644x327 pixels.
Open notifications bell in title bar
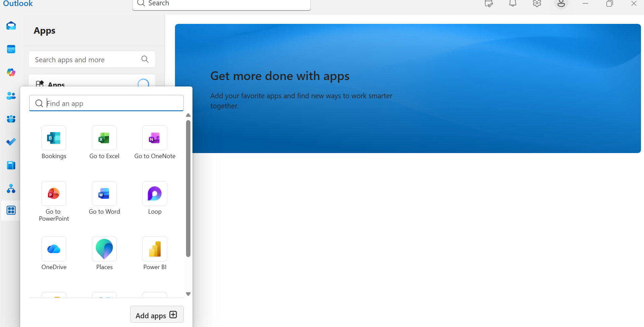(x=513, y=3)
